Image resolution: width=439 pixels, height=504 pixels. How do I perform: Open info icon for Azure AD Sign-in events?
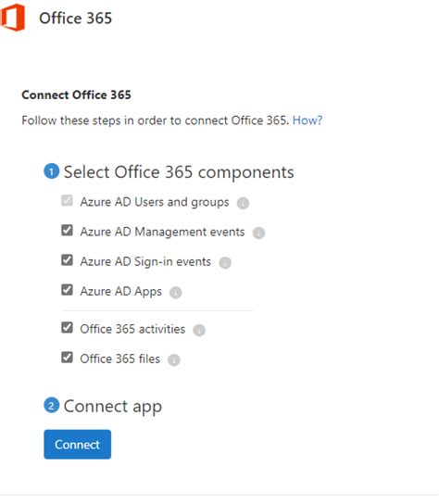click(x=225, y=262)
